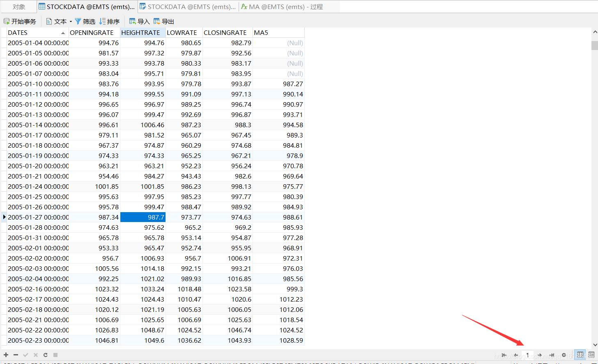Go to the next page of records
Screen dimensions: 598x364
(x=540, y=355)
